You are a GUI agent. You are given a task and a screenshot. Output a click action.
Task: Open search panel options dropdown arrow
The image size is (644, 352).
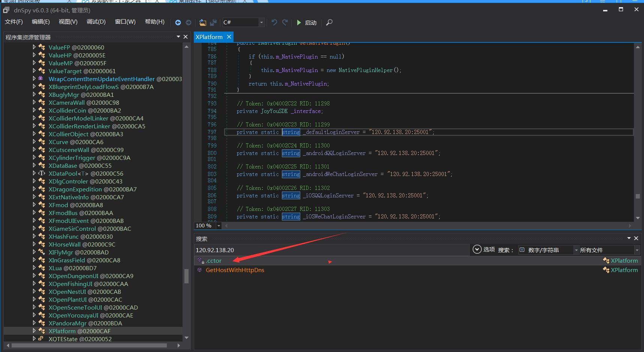pos(629,238)
